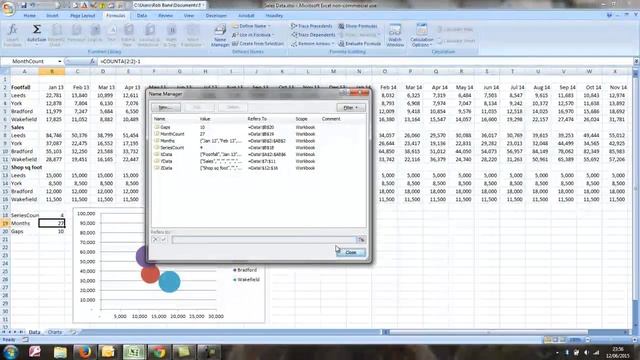Viewport: 640px width, 360px height.
Task: Select the XData name row
Action: tap(259, 154)
